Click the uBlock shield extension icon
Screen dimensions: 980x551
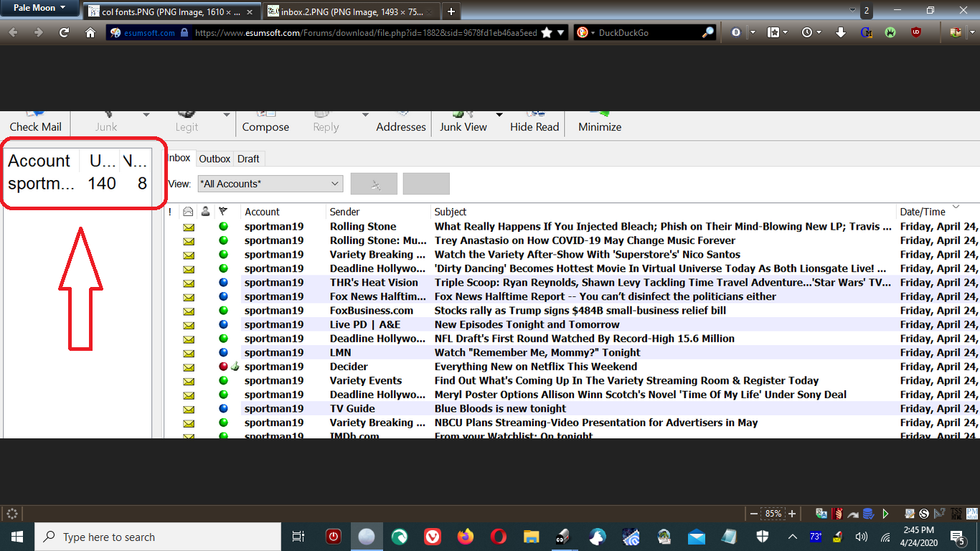coord(916,32)
